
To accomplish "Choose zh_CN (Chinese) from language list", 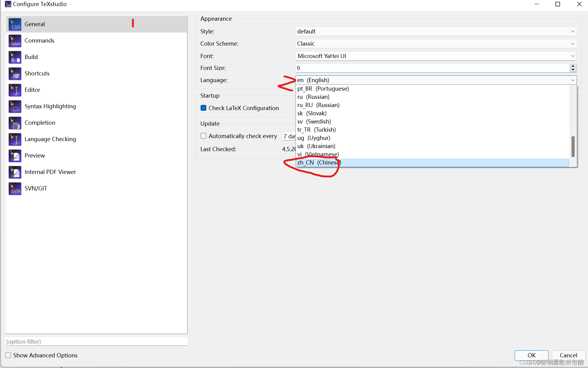I will tap(319, 163).
